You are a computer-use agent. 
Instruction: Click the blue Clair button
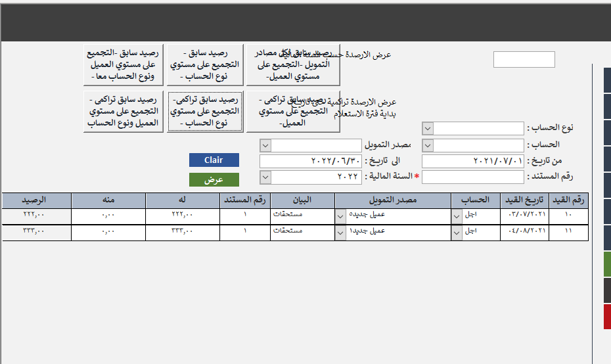214,160
